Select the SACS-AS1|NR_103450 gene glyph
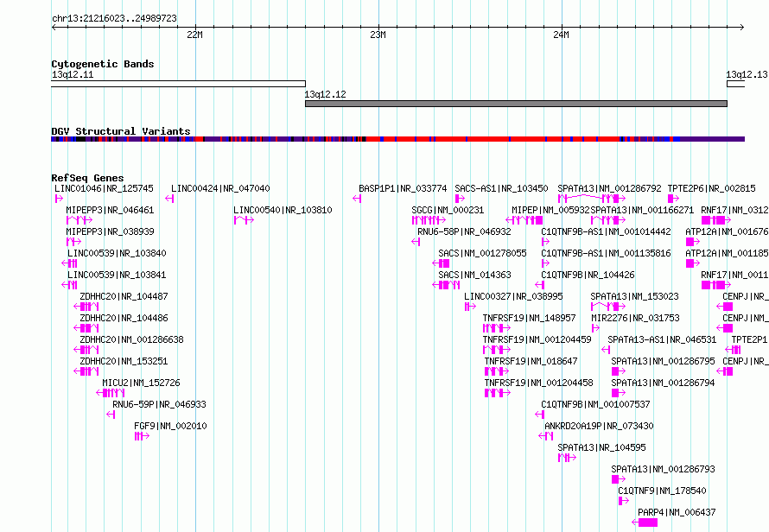Image resolution: width=769 pixels, height=532 pixels. click(460, 199)
